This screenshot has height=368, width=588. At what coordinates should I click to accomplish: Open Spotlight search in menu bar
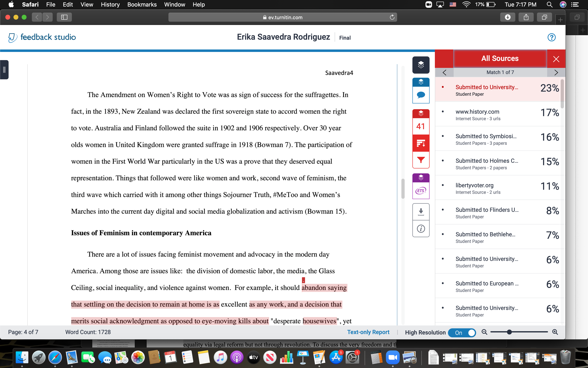click(x=550, y=4)
